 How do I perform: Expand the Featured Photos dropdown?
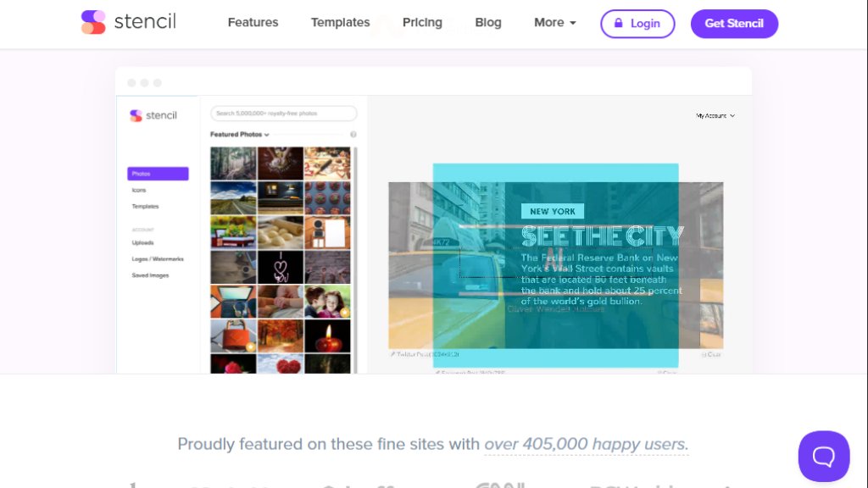coord(240,135)
